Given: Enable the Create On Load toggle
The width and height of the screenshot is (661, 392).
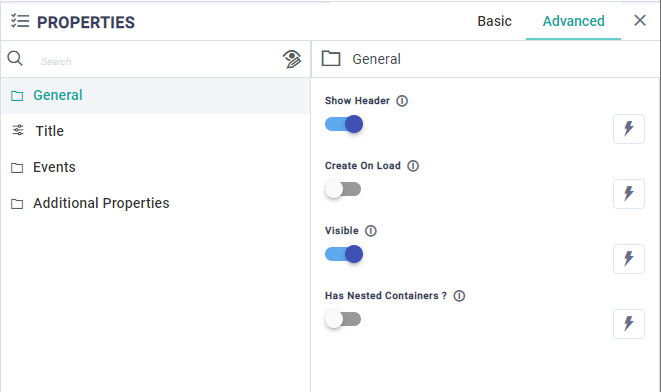Looking at the screenshot, I should [343, 189].
